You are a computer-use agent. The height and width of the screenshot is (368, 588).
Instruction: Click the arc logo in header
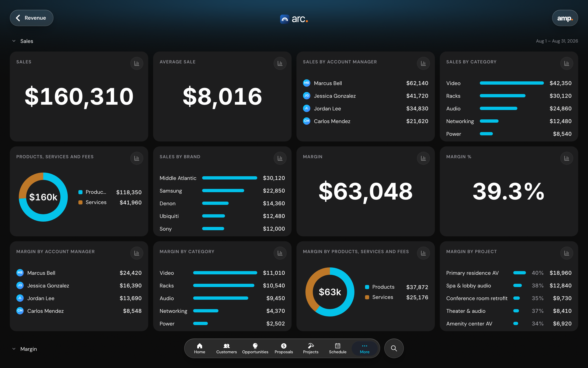(294, 19)
